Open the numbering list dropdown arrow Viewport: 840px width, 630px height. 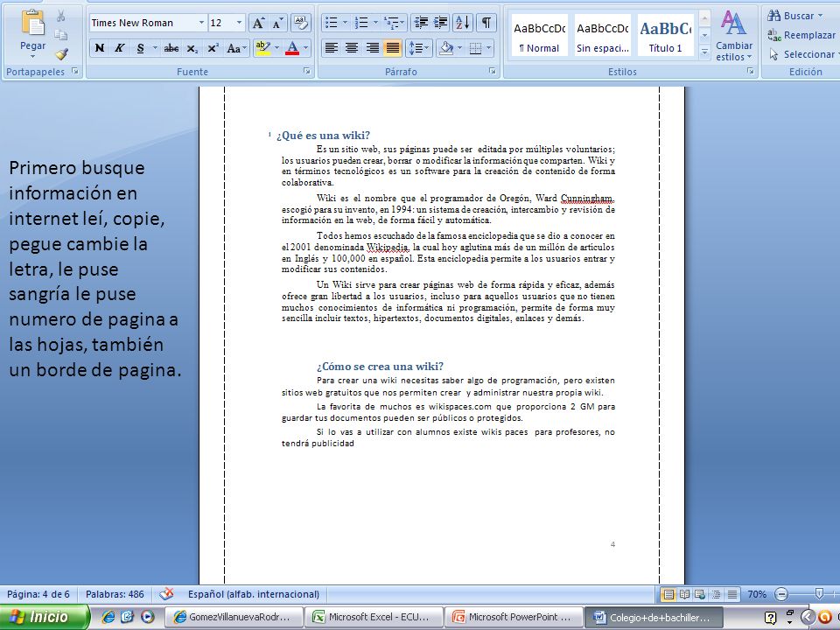(375, 23)
